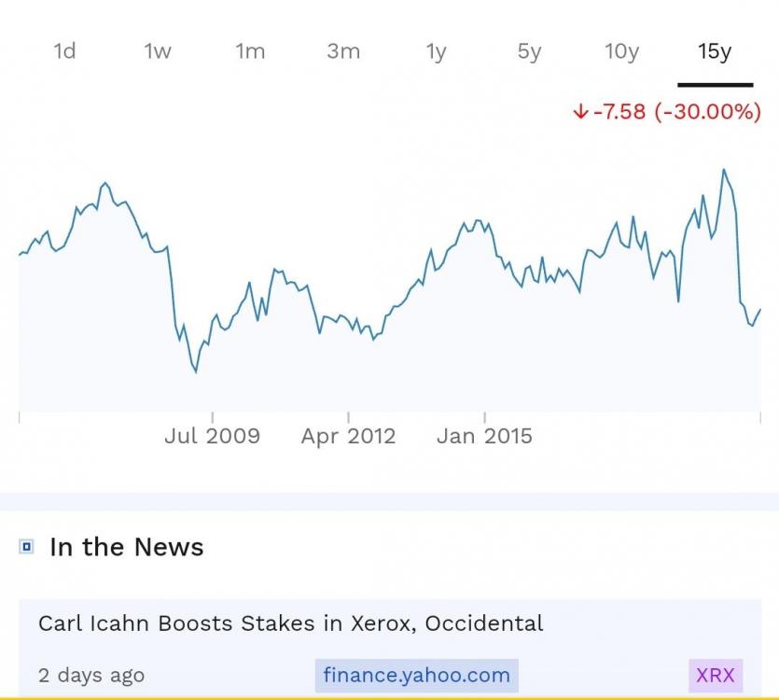Screen dimensions: 779x700
Task: View the 10y price chart
Action: coord(621,51)
